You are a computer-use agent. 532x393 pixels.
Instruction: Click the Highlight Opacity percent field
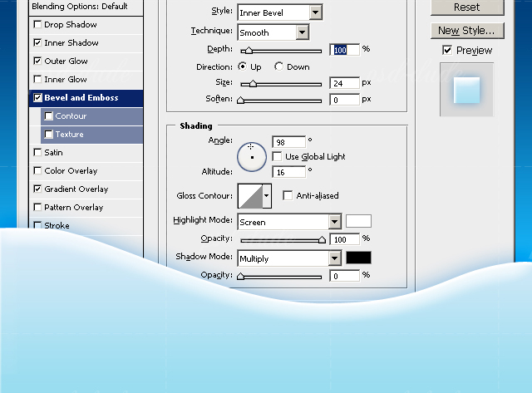pyautogui.click(x=344, y=239)
